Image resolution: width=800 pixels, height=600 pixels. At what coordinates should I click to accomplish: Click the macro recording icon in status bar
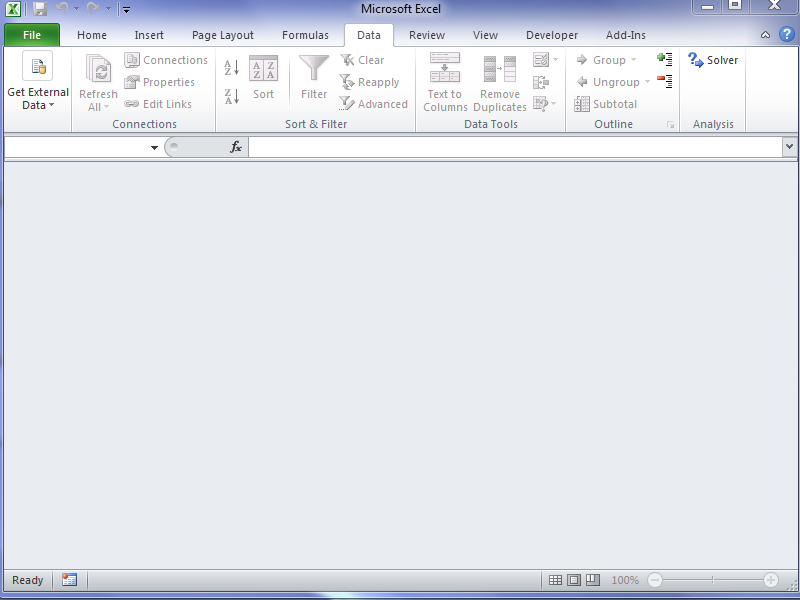[69, 580]
